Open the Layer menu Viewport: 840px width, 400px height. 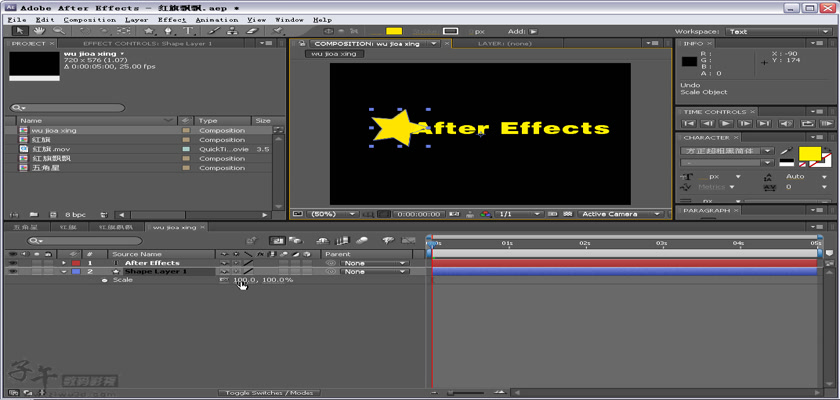(x=137, y=20)
